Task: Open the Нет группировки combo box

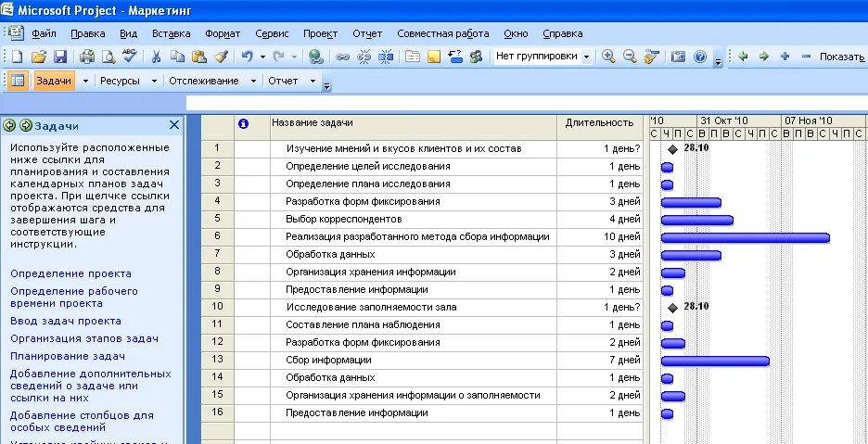Action: (x=586, y=57)
